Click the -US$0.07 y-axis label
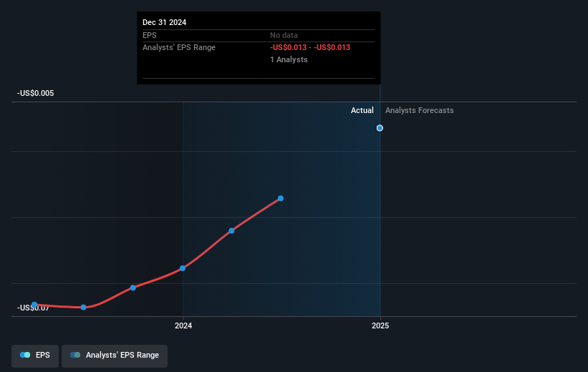The image size is (588, 372). (33, 308)
